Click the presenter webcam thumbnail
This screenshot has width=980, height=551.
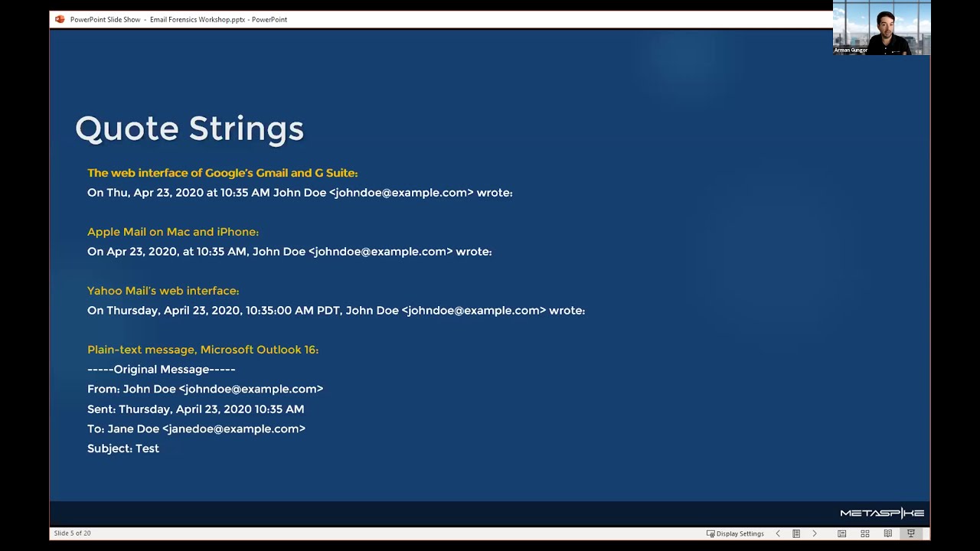pyautogui.click(x=881, y=28)
